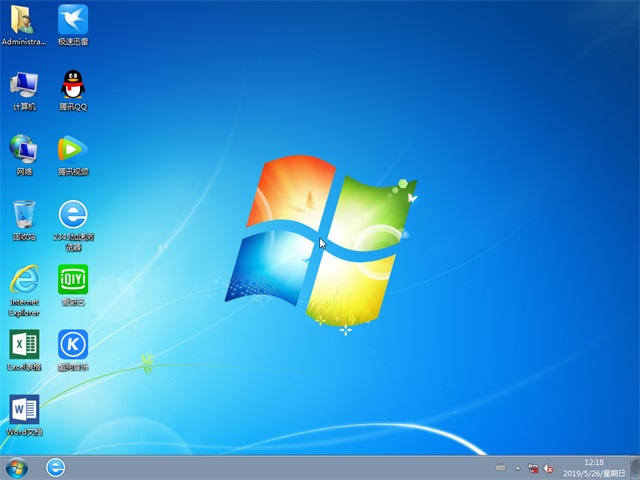Expand hidden system tray icons arrow
The image size is (640, 480).
coord(518,468)
